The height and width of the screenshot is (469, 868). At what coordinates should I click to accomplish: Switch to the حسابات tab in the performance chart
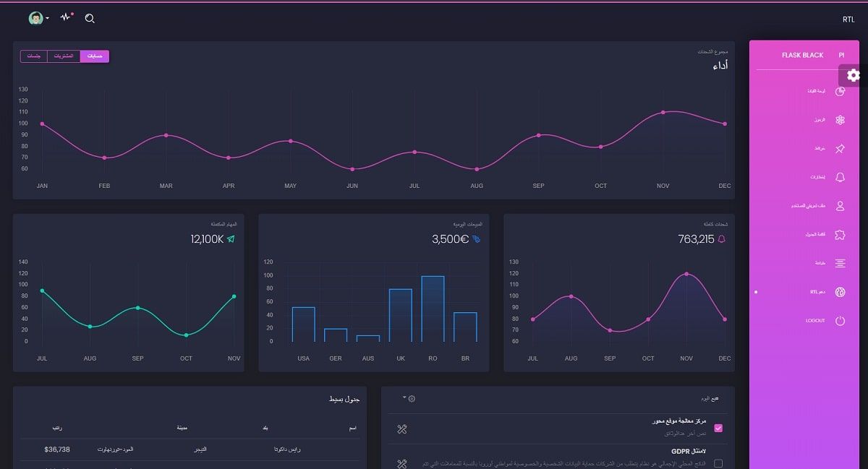(94, 56)
